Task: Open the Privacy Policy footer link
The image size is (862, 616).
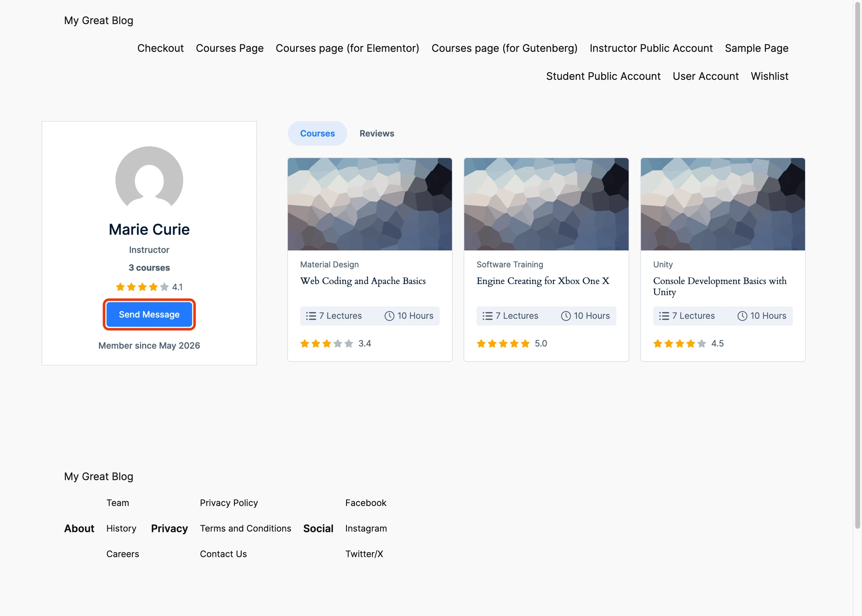Action: pos(229,503)
